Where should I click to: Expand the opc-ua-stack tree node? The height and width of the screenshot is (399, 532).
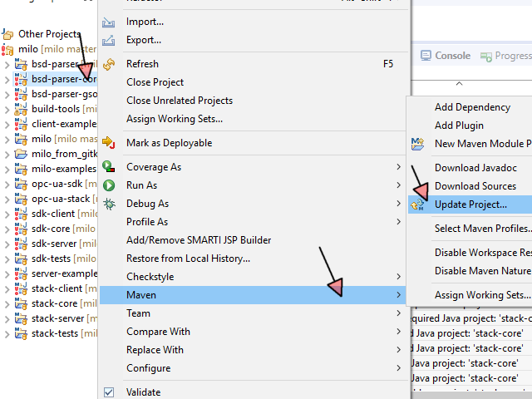7,199
